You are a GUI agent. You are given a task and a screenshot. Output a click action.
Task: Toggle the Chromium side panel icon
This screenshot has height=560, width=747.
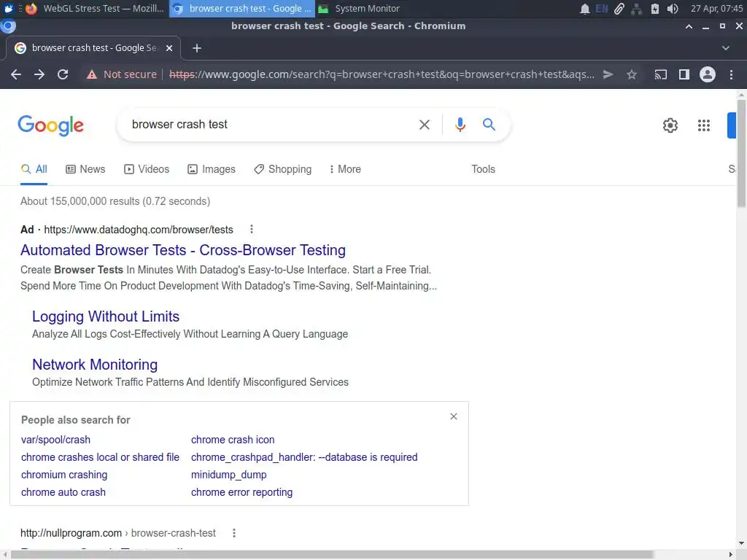(x=684, y=74)
